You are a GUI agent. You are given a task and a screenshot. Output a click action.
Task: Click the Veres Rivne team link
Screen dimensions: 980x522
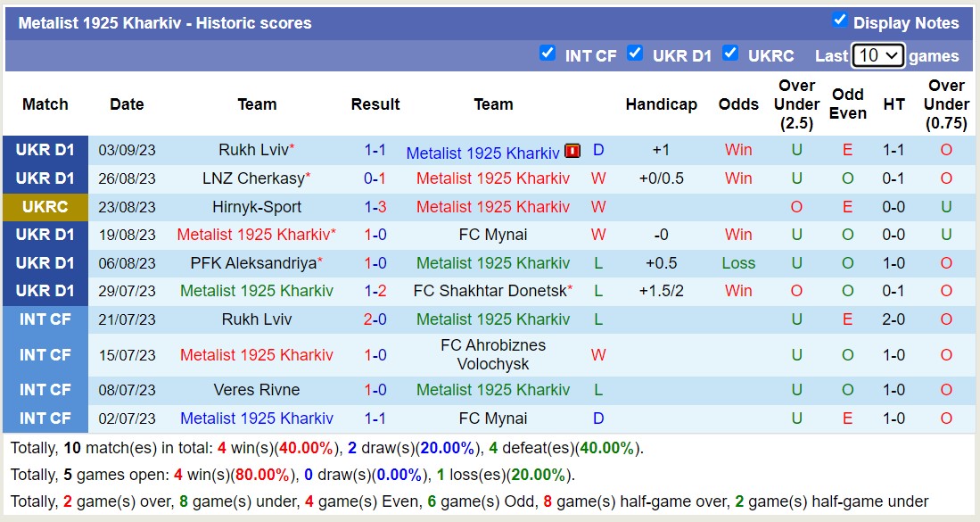point(257,390)
